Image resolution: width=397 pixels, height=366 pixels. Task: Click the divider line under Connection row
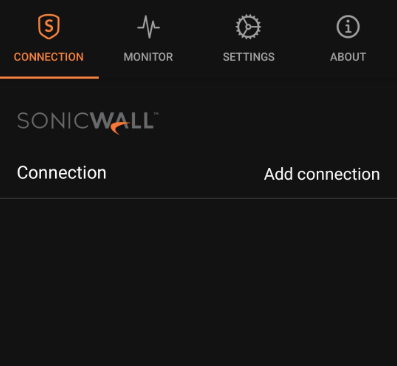click(x=198, y=198)
